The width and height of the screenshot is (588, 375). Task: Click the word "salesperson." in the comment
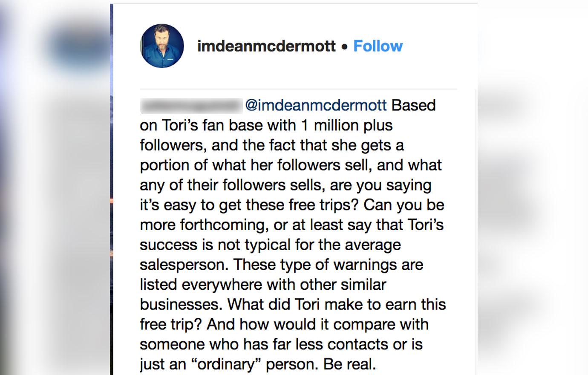184,265
